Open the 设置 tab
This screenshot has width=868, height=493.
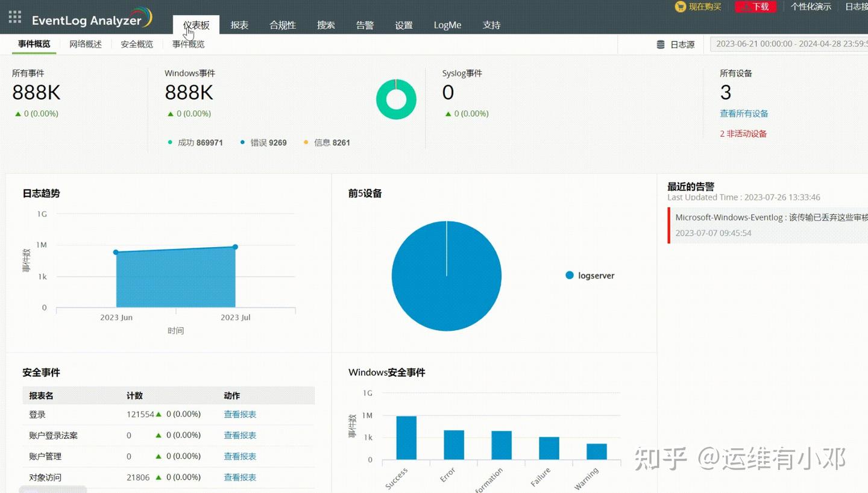404,25
